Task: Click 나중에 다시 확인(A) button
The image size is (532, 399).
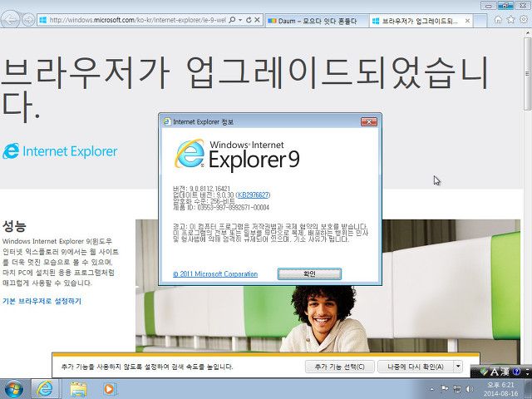Action: tap(416, 367)
